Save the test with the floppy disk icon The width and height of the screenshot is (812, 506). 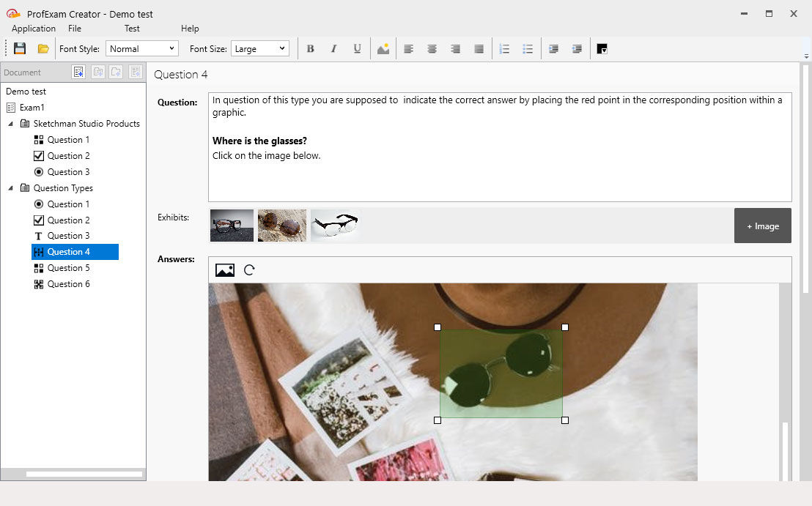click(x=20, y=48)
